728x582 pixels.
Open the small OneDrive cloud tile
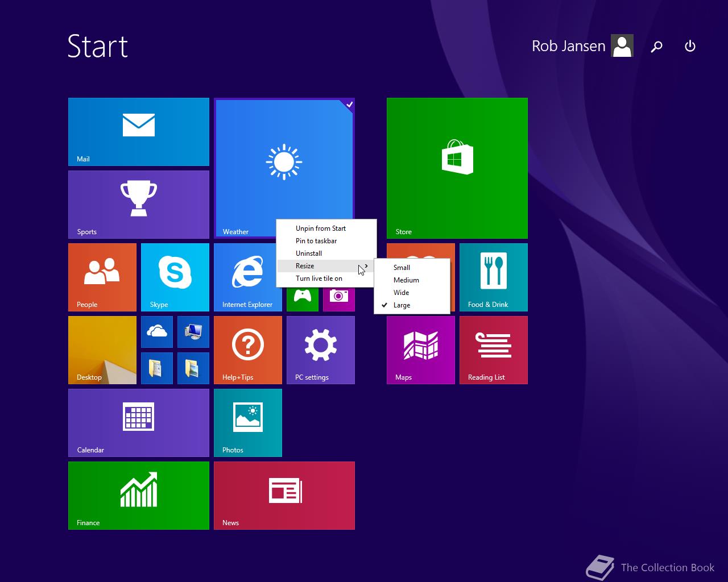[157, 332]
